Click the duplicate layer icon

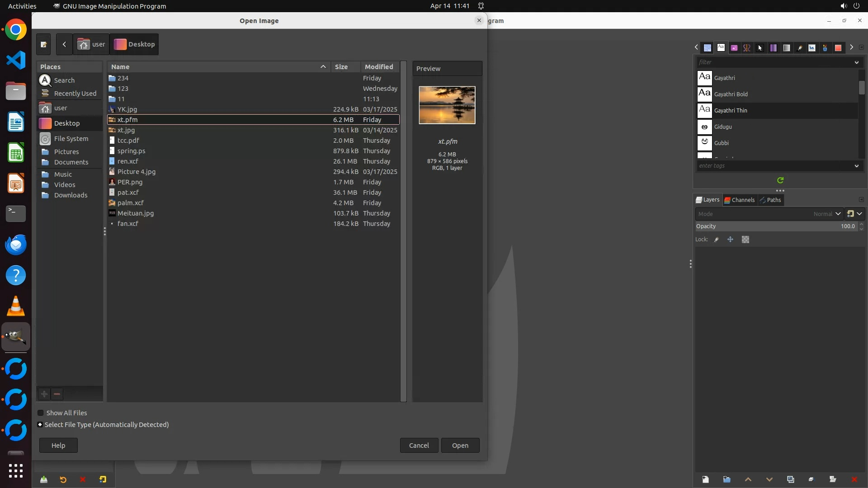790,479
